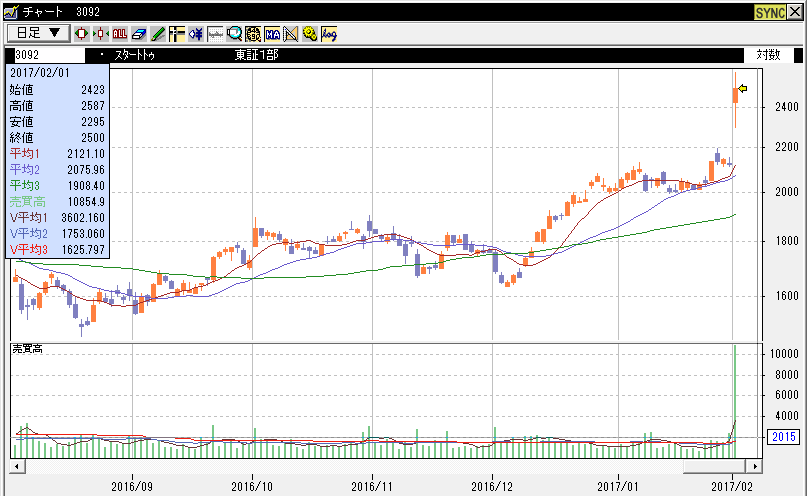The height and width of the screenshot is (496, 807).
Task: Click the red ALL toolbar icon
Action: (x=120, y=33)
